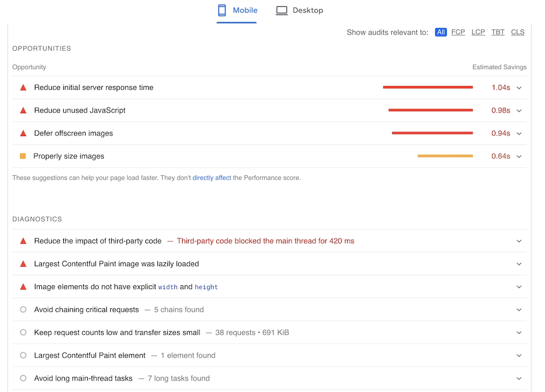Switch to the Desktop tab
This screenshot has height=392, width=545.
299,10
